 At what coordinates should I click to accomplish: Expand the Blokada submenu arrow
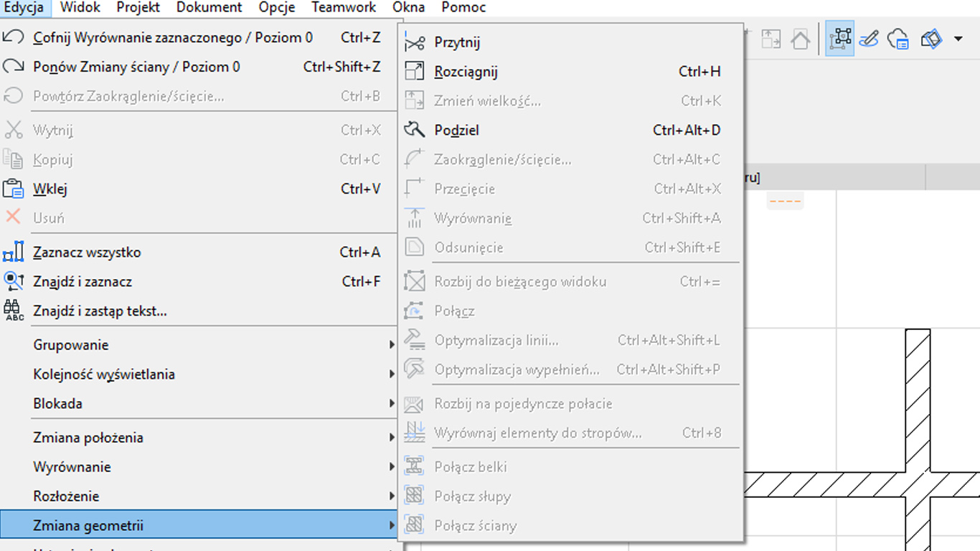point(392,404)
